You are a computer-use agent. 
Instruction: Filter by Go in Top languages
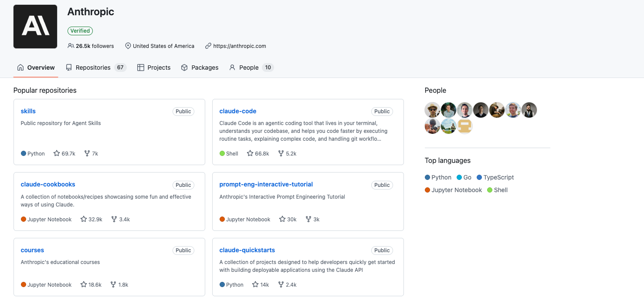tap(464, 177)
